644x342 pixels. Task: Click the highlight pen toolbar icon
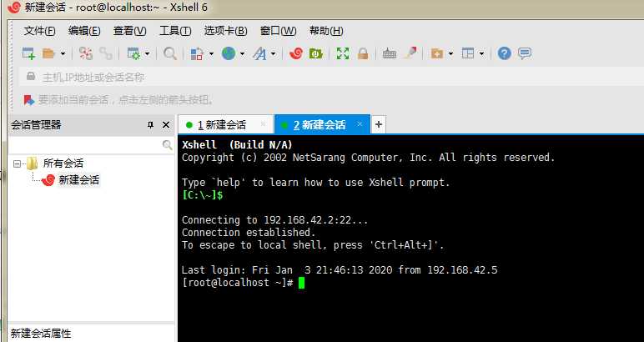410,53
